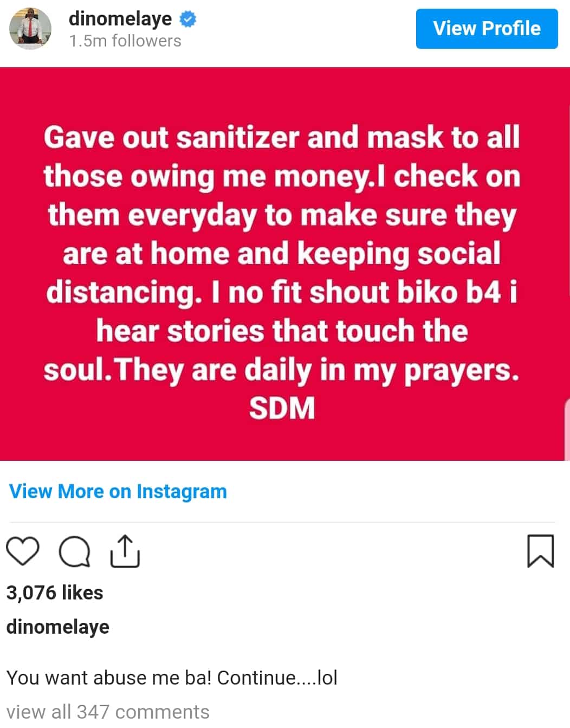Click the blue verified badge
This screenshot has width=570, height=728.
pos(187,20)
